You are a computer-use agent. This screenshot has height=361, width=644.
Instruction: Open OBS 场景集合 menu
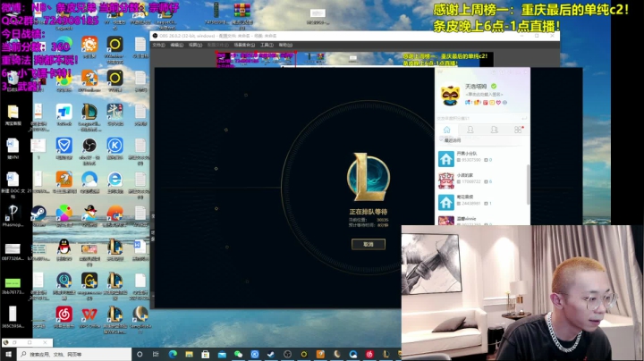pyautogui.click(x=244, y=45)
